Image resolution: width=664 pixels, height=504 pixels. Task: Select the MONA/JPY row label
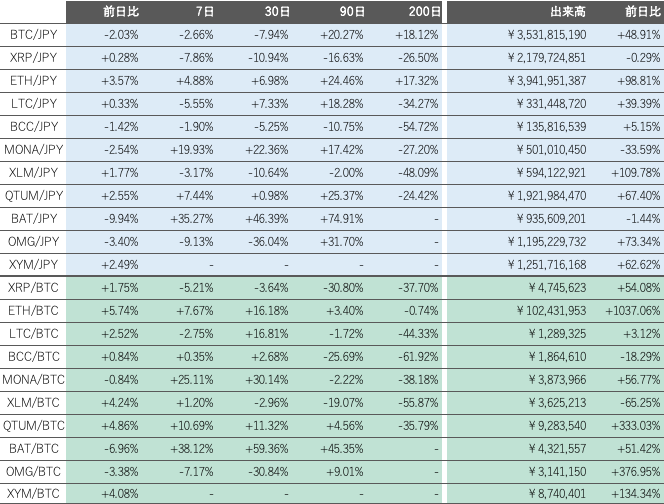[x=33, y=150]
